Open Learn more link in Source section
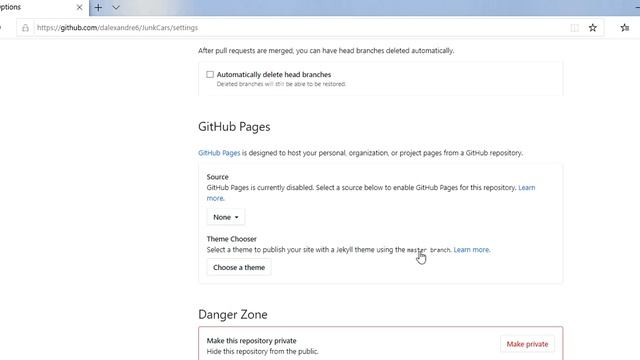The width and height of the screenshot is (640, 360). (527, 188)
